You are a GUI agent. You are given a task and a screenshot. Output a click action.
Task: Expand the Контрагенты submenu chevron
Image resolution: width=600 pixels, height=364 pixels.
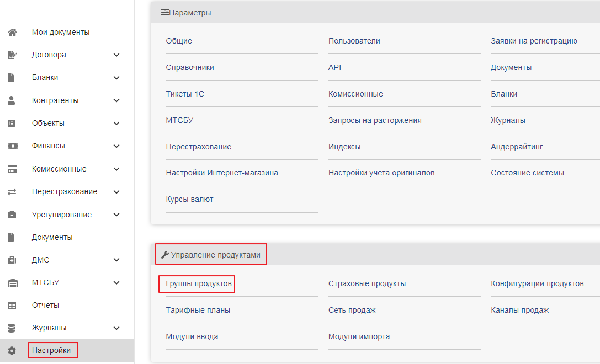pyautogui.click(x=116, y=100)
